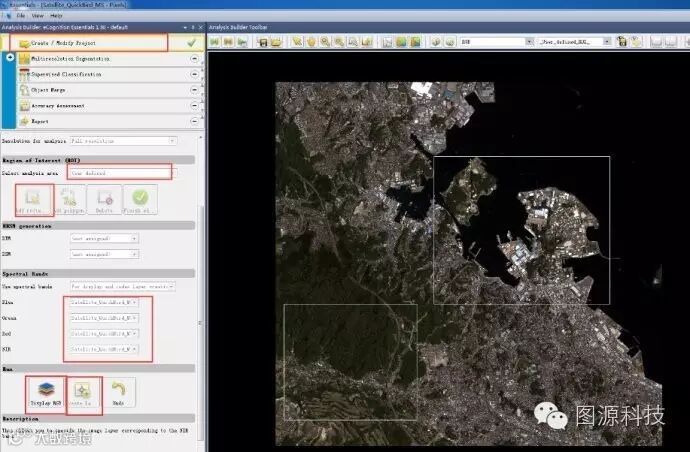Click the first grey icon at toolbar end

pyautogui.click(x=656, y=42)
